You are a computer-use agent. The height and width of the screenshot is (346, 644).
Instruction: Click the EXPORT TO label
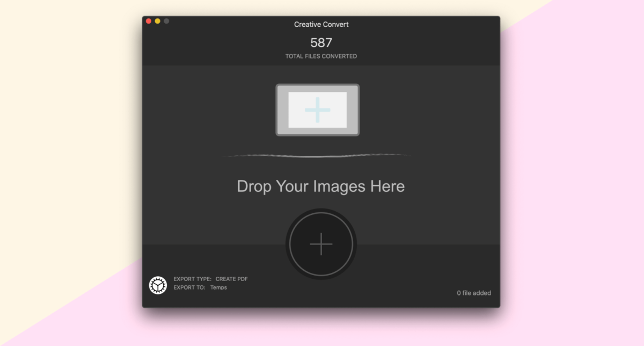pos(189,287)
